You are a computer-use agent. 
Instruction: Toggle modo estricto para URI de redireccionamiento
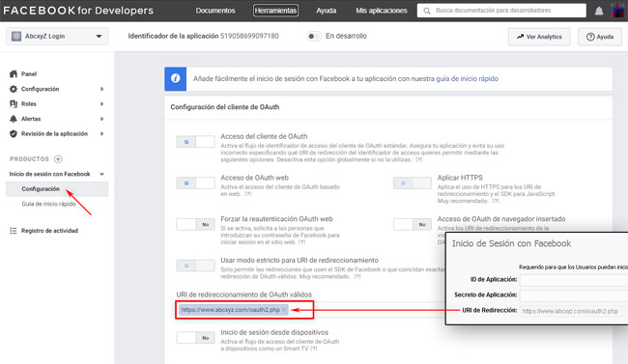tap(195, 266)
